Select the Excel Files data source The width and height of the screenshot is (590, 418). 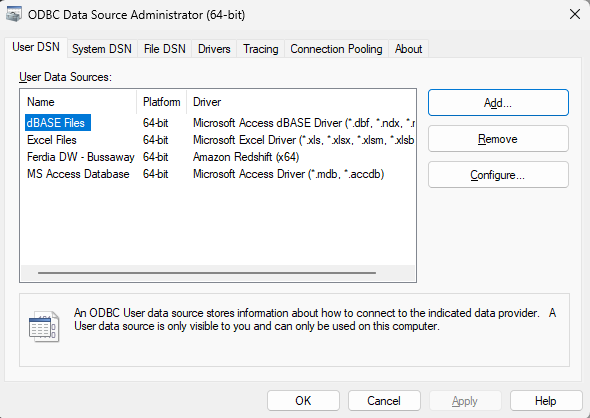pyautogui.click(x=52, y=140)
